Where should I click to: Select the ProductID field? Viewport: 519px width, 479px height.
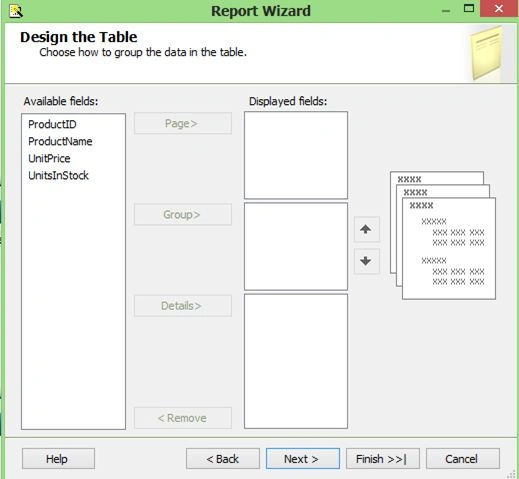(x=52, y=124)
